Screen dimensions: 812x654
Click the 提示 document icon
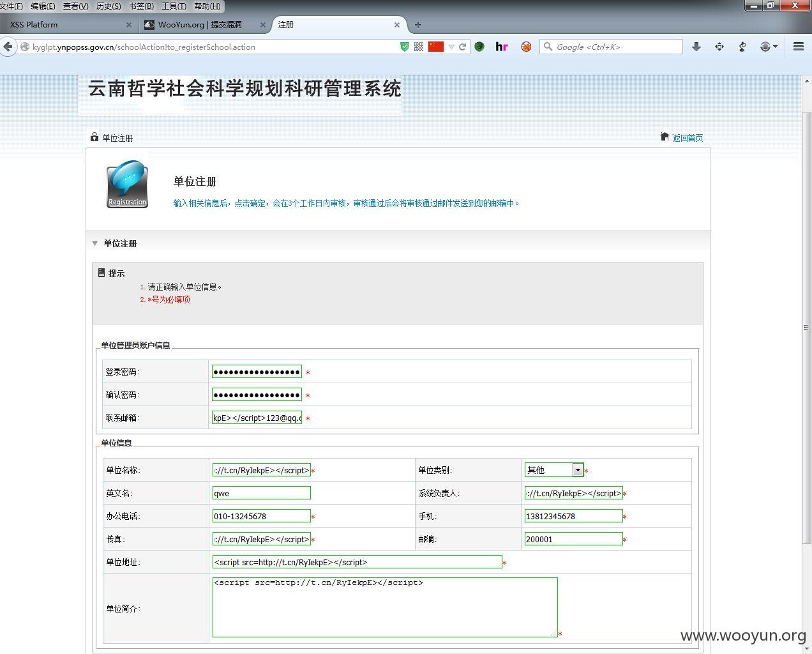(101, 273)
